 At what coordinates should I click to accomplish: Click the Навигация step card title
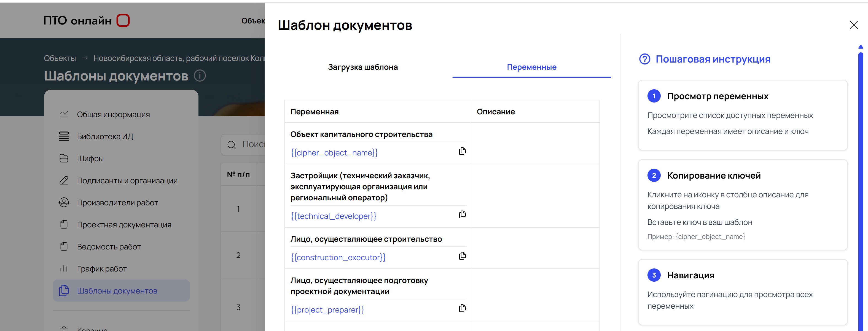[x=691, y=275]
